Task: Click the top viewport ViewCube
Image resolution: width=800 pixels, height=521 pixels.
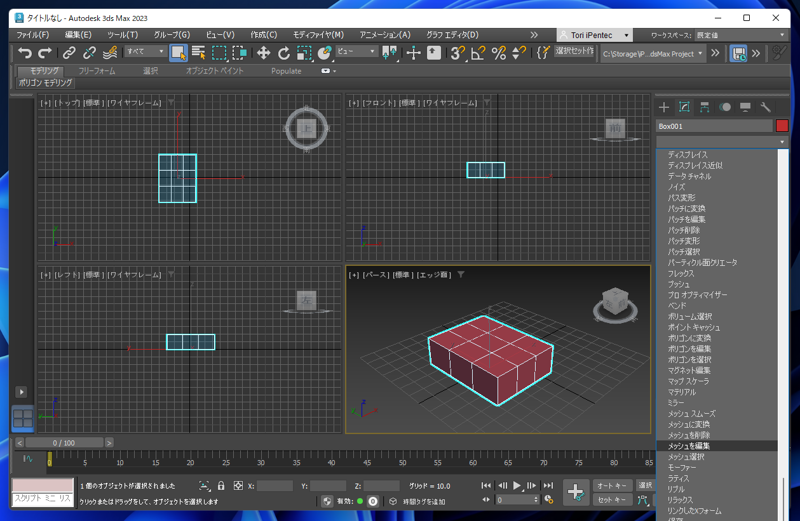Action: 307,129
